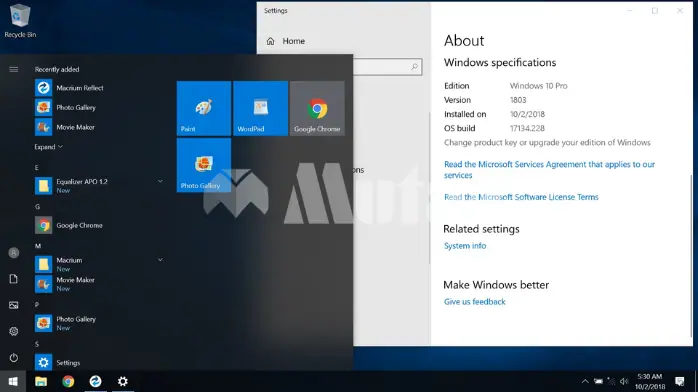The height and width of the screenshot is (392, 698).
Task: Click the Power button in Start rail
Action: (13, 358)
